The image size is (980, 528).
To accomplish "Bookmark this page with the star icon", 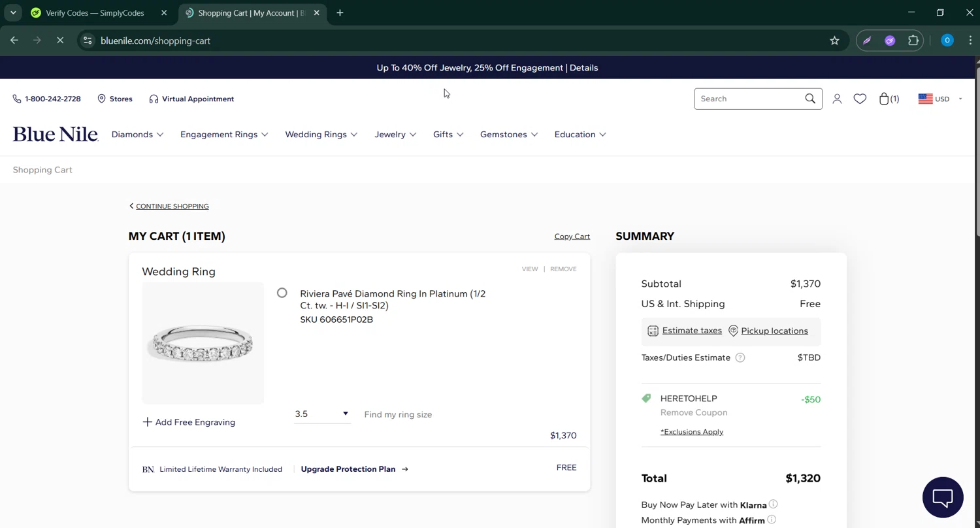I will click(834, 41).
